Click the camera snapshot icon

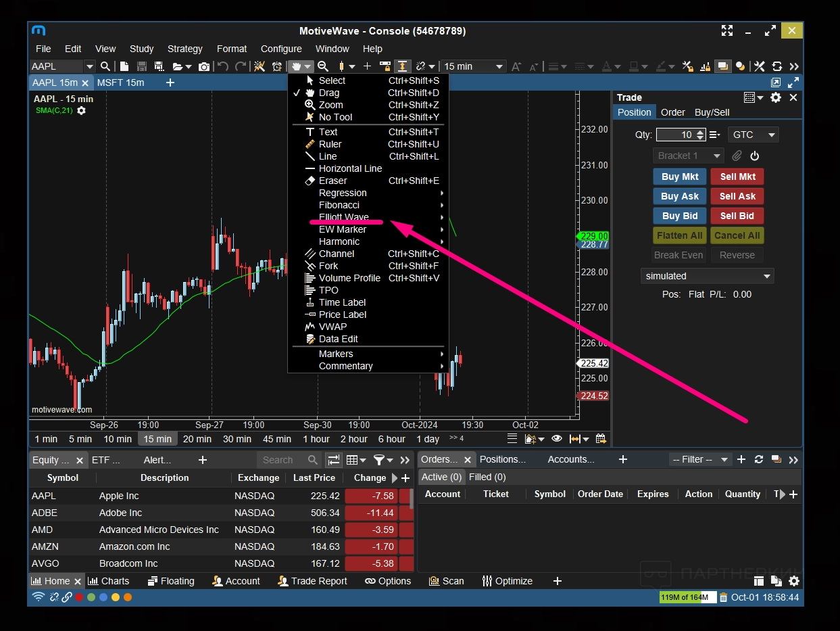(x=203, y=66)
